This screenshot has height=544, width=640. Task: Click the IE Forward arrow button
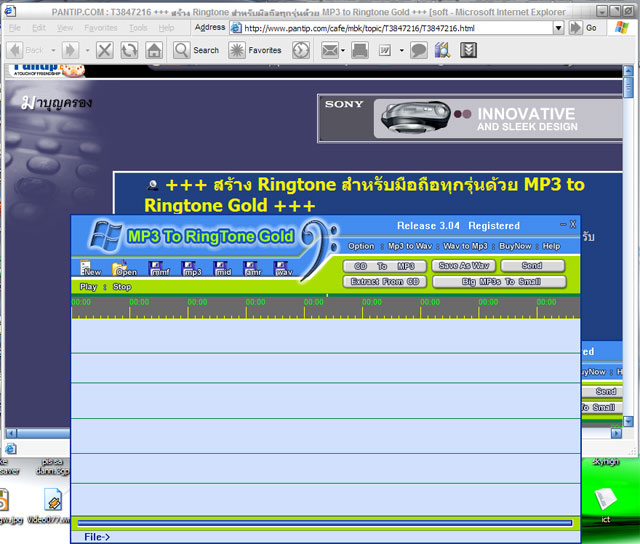click(x=70, y=51)
